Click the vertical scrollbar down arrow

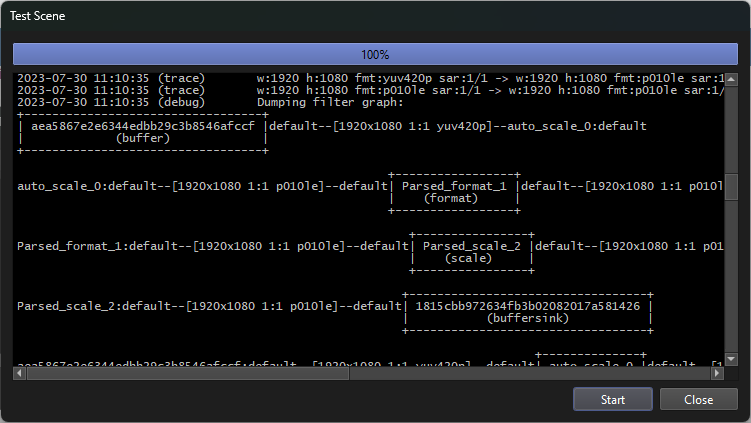731,360
